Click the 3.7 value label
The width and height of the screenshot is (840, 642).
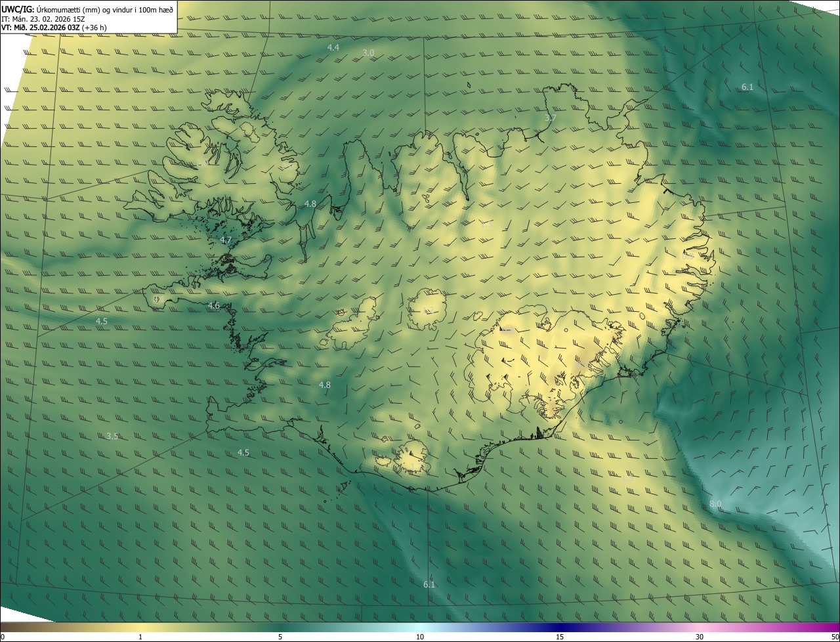tap(551, 118)
